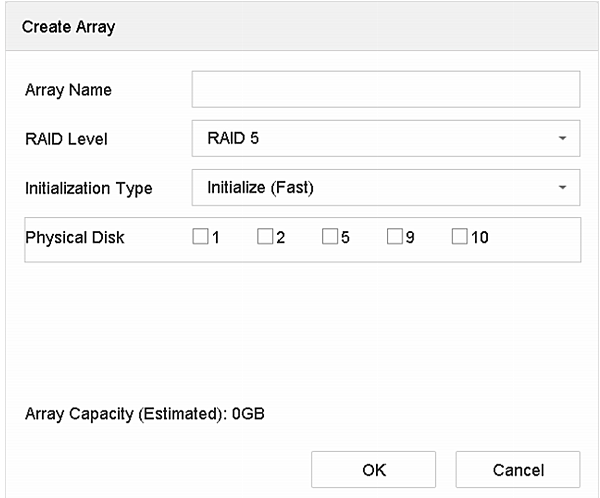Click the Initialize (Fast) combo box text
The height and width of the screenshot is (498, 600).
coord(259,187)
